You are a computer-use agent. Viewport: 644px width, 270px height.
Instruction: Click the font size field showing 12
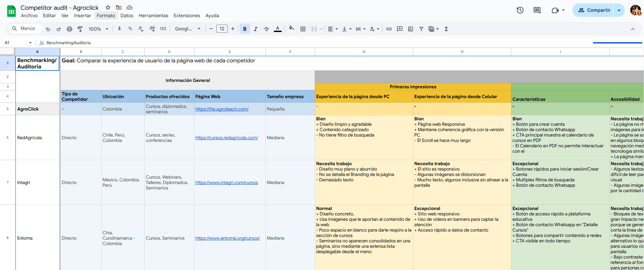pos(222,29)
